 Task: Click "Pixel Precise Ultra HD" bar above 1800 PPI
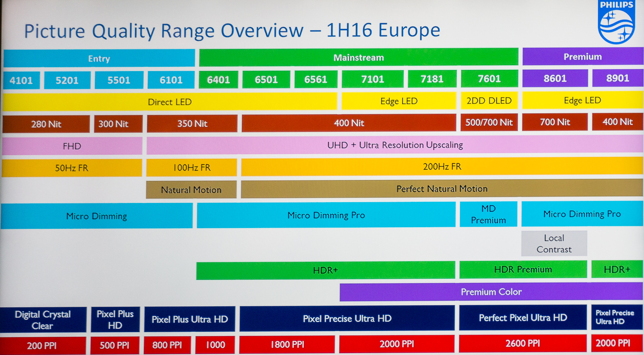pos(347,318)
